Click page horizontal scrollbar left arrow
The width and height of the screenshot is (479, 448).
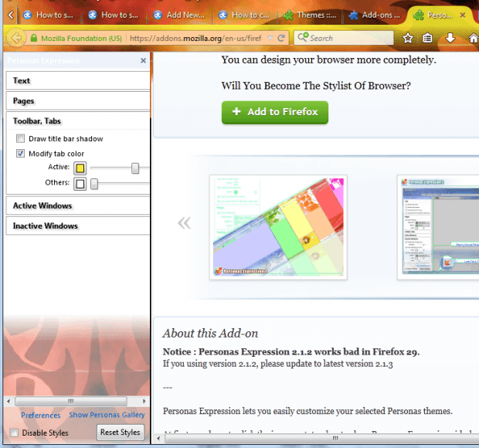click(x=158, y=439)
